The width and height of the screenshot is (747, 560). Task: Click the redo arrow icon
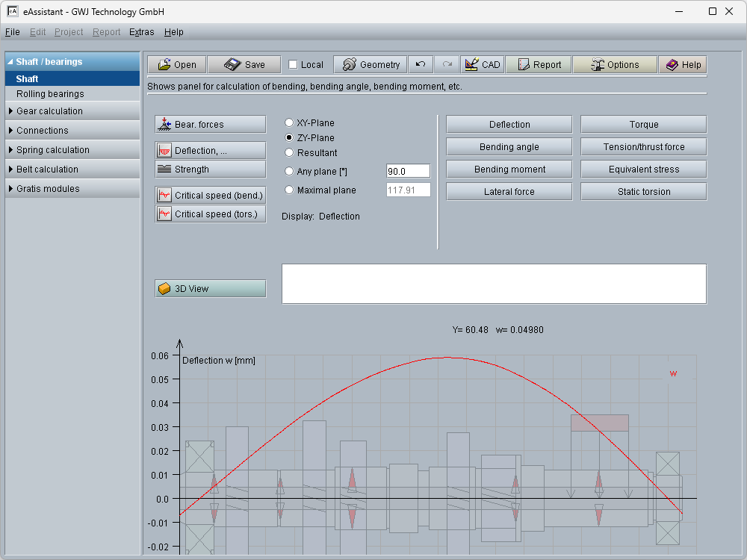point(447,65)
